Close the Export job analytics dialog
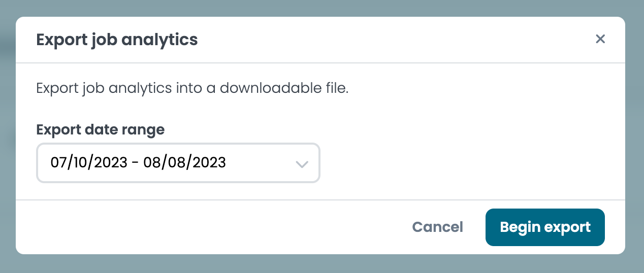The height and width of the screenshot is (273, 644). [600, 39]
